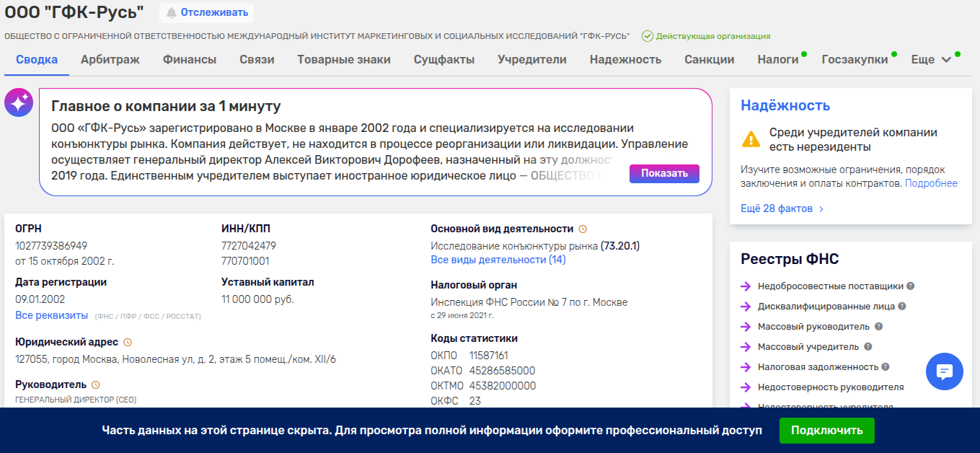The height and width of the screenshot is (453, 980).
Task: Click help icon beside Недобросовестные поставщики
Action: pyautogui.click(x=911, y=286)
